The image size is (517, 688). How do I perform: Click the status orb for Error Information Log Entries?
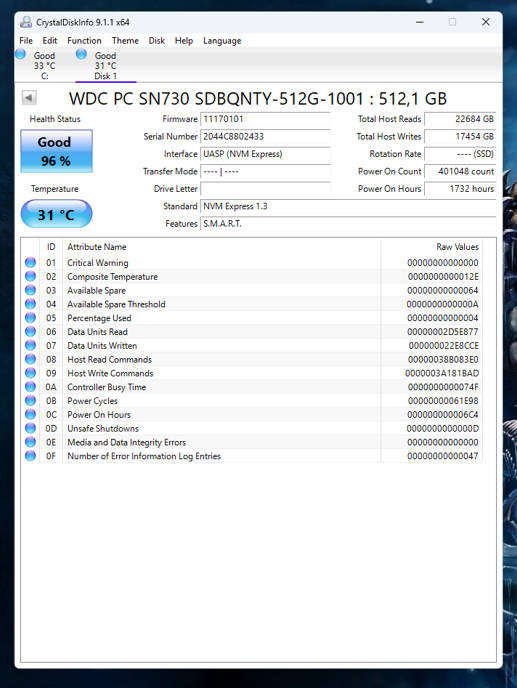(x=30, y=456)
